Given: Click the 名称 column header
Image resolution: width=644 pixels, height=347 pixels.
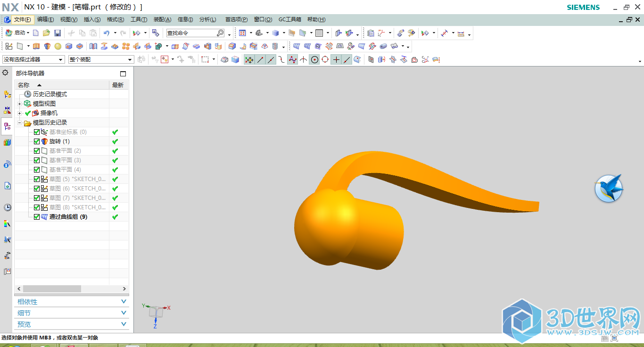Looking at the screenshot, I should [x=62, y=85].
